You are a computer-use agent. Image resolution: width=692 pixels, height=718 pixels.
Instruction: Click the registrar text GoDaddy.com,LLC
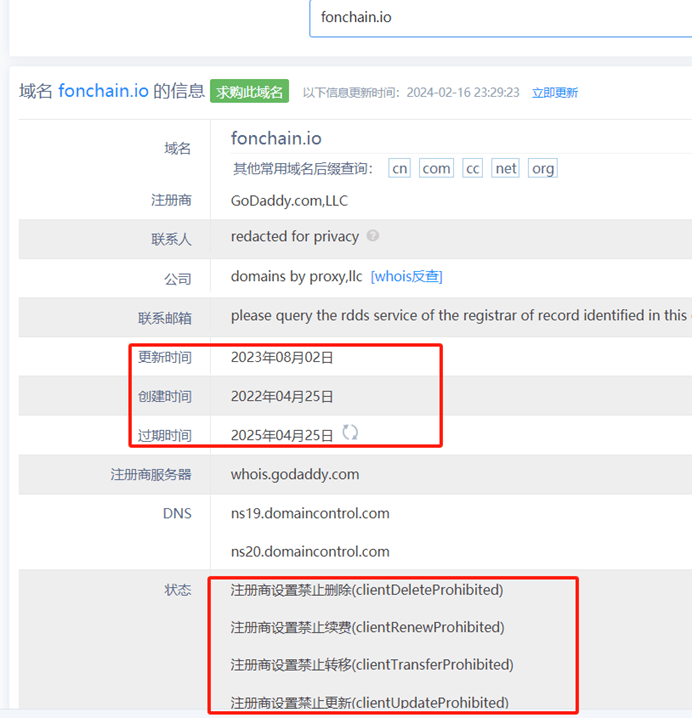click(x=289, y=201)
